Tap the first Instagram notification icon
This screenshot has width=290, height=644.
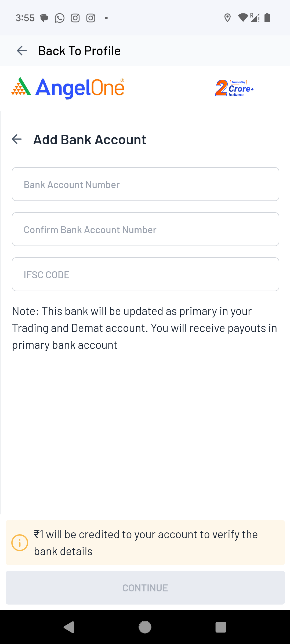pyautogui.click(x=75, y=18)
